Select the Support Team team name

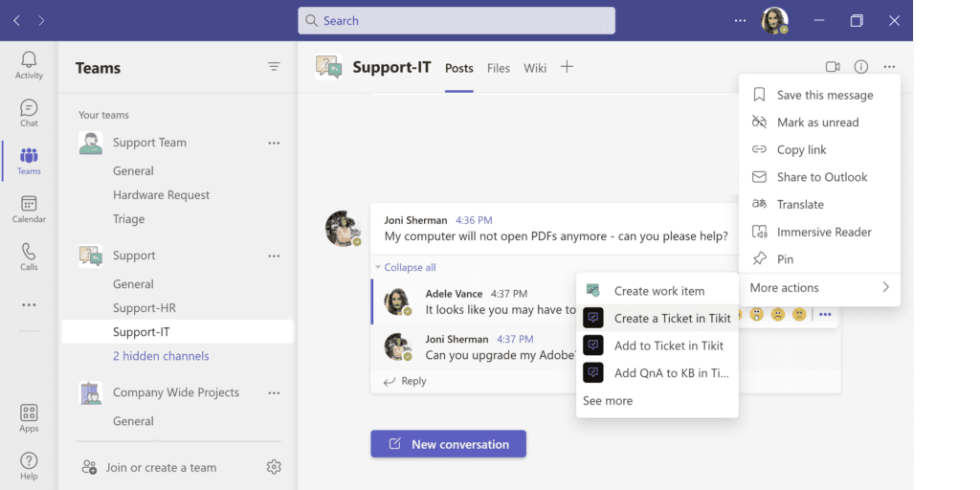pos(149,143)
